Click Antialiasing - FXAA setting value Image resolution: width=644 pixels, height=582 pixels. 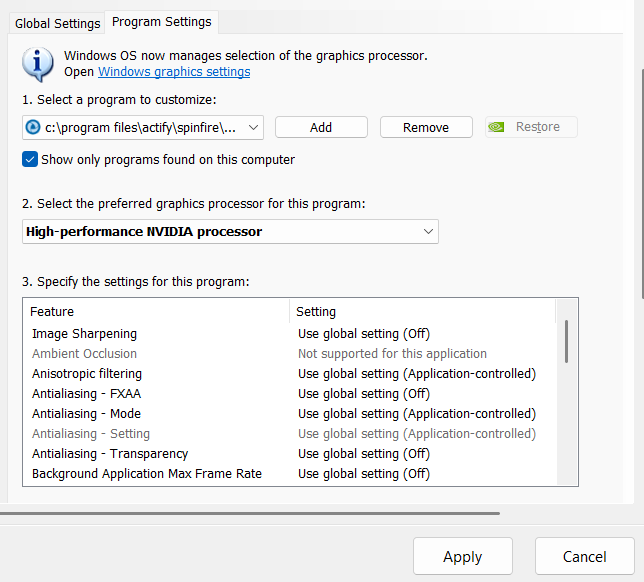click(x=364, y=394)
